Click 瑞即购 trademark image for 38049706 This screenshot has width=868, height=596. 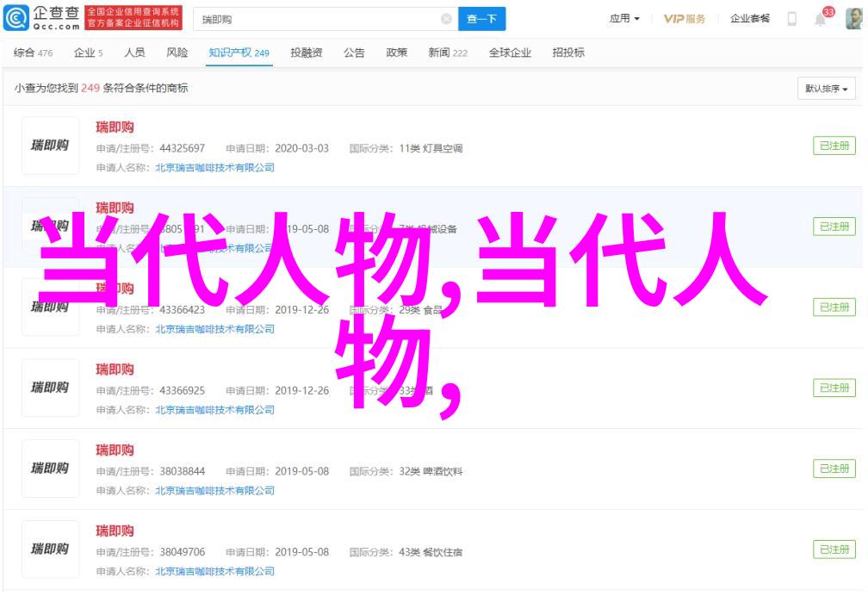point(50,549)
